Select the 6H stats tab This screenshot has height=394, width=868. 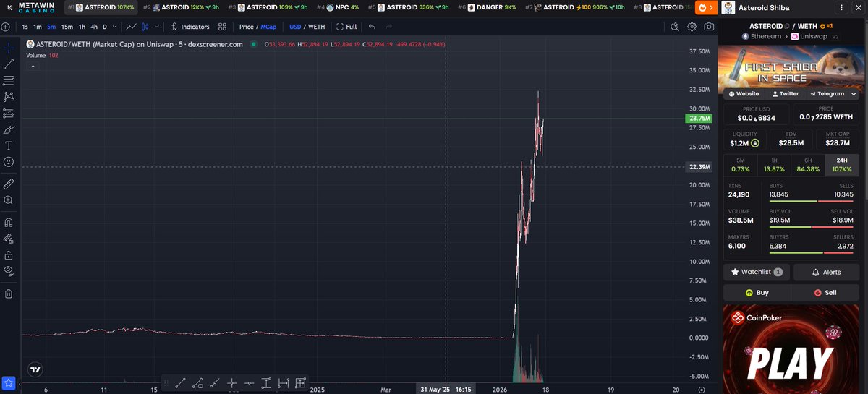pos(808,164)
